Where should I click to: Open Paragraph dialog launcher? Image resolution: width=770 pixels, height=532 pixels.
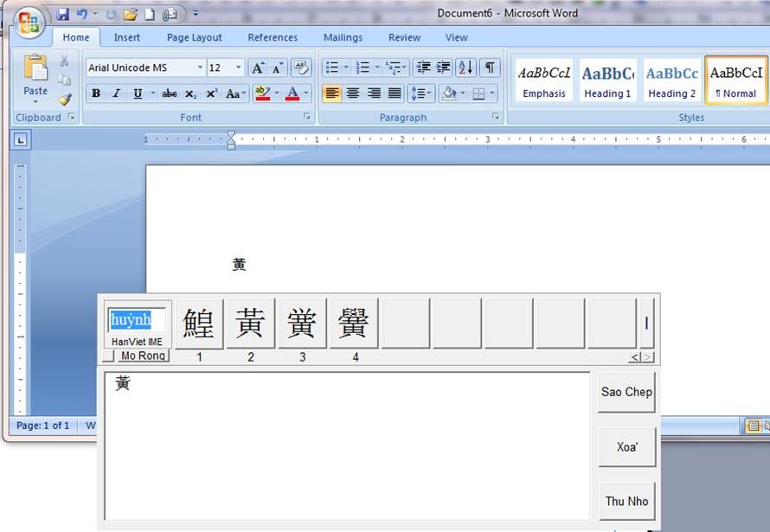(x=496, y=117)
